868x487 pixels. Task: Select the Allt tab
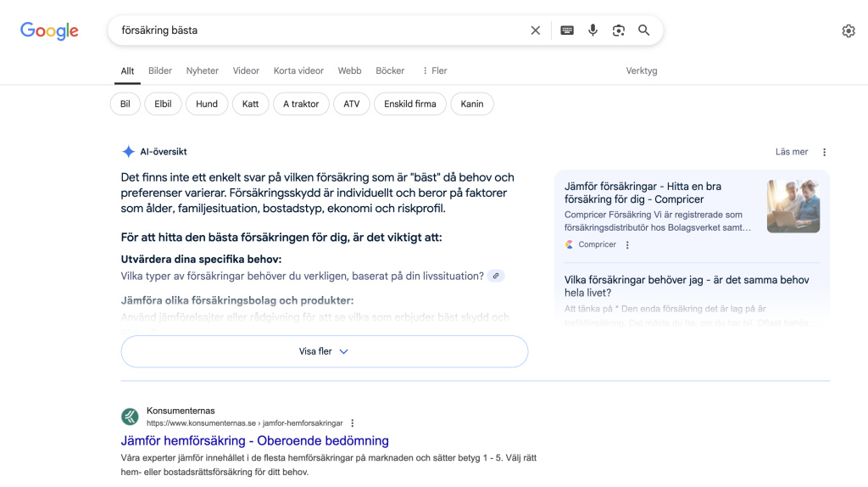point(127,71)
